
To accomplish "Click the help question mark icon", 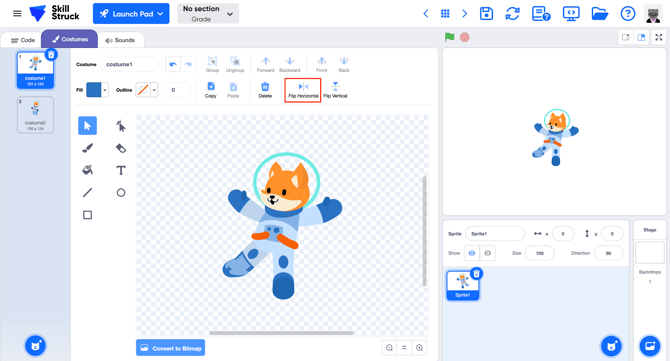I will [628, 14].
